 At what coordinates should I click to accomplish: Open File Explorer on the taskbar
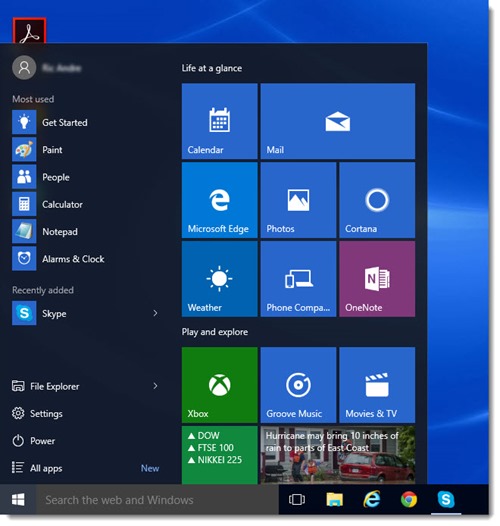tap(334, 499)
